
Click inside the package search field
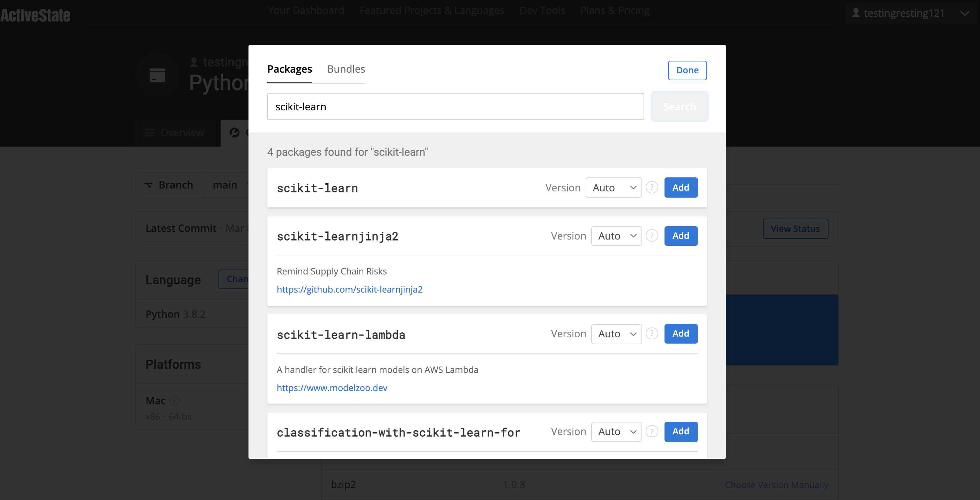[455, 106]
